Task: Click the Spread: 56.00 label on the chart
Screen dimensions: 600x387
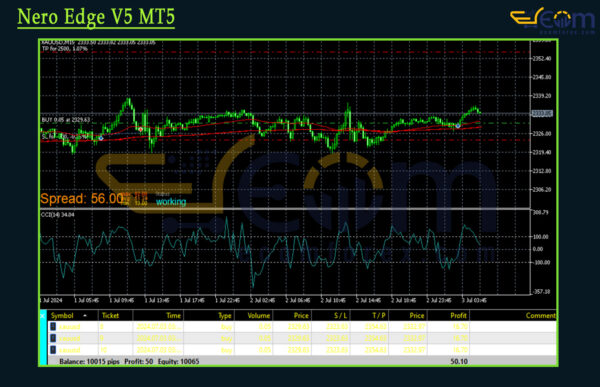Action: click(82, 199)
